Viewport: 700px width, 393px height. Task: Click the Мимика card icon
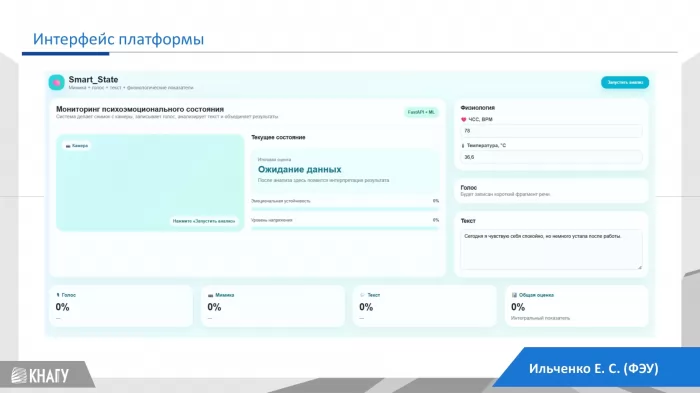point(210,295)
